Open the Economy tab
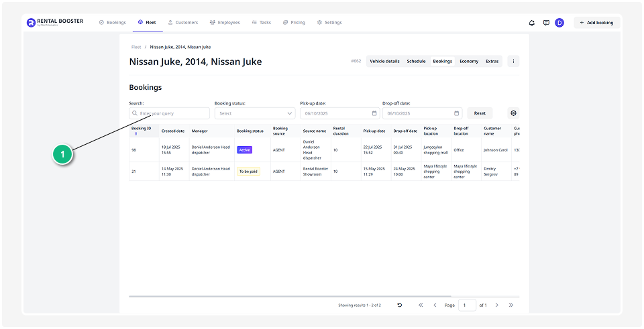Viewport: 644px width, 329px height. click(469, 61)
